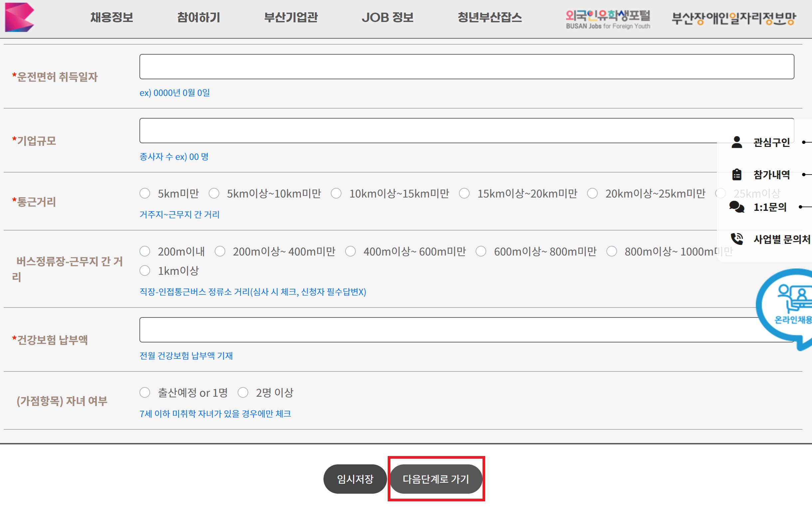Click the 임시저장 button

point(355,479)
